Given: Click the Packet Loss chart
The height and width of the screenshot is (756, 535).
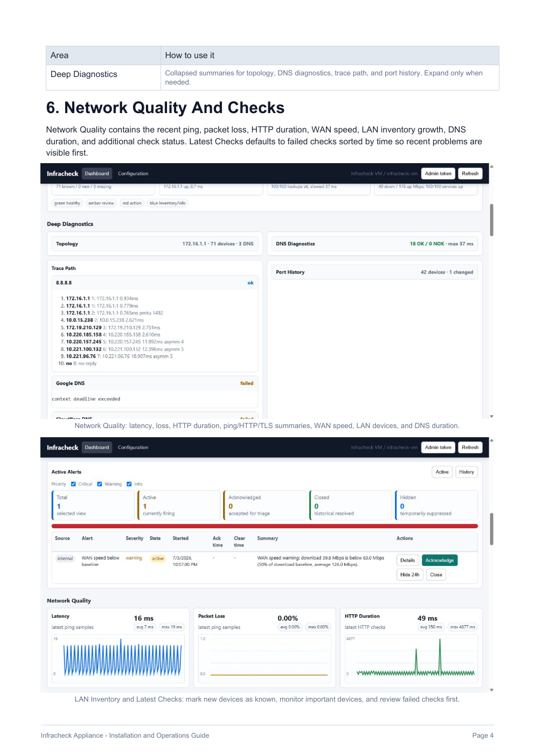Looking at the screenshot, I should [x=265, y=659].
